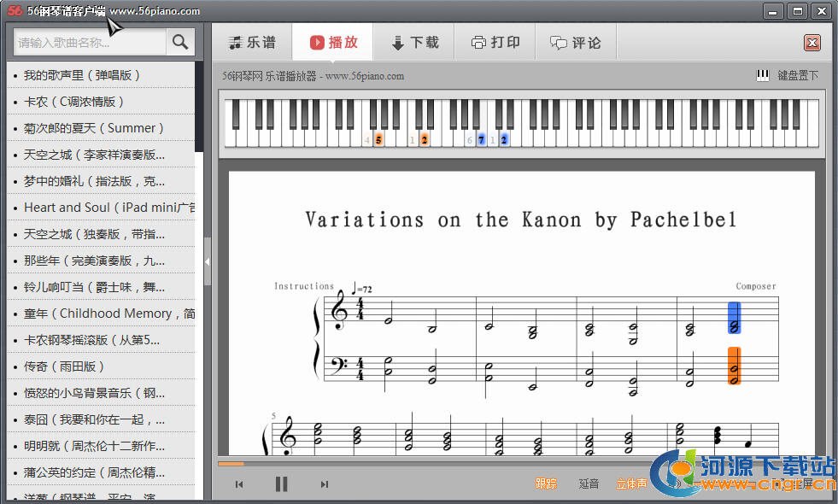Viewport: 838px width, 504px height.
Task: Toggle the 延音 sustain option
Action: point(589,483)
